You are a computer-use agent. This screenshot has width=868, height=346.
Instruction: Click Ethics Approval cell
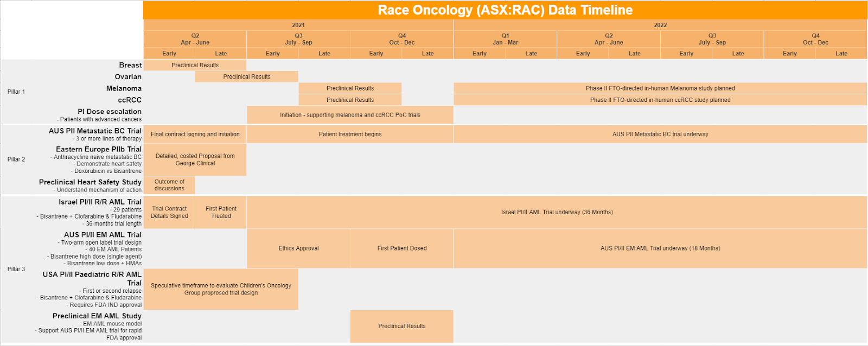click(x=298, y=248)
